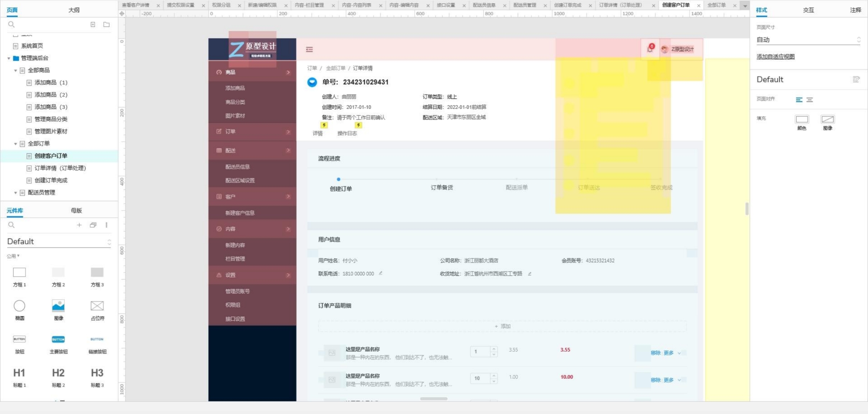Viewport: 868px width, 414px height.
Task: Expand the 公用 widget category
Action: click(13, 256)
